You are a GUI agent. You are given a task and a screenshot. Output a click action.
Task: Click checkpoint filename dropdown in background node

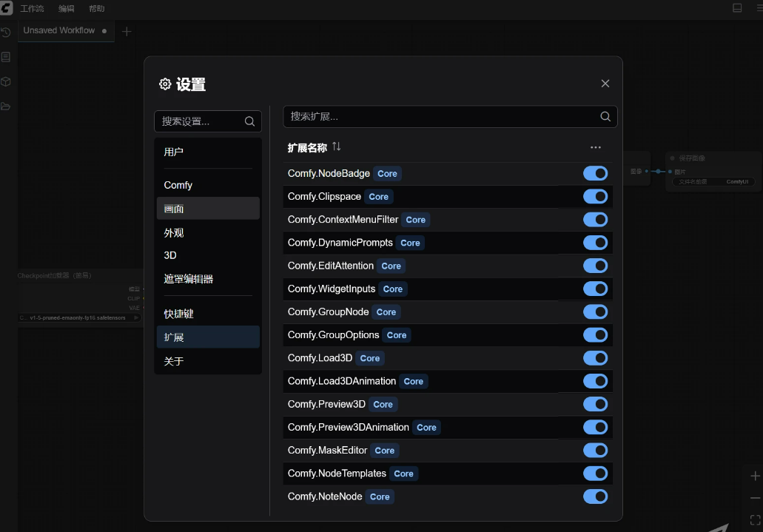[x=80, y=318]
